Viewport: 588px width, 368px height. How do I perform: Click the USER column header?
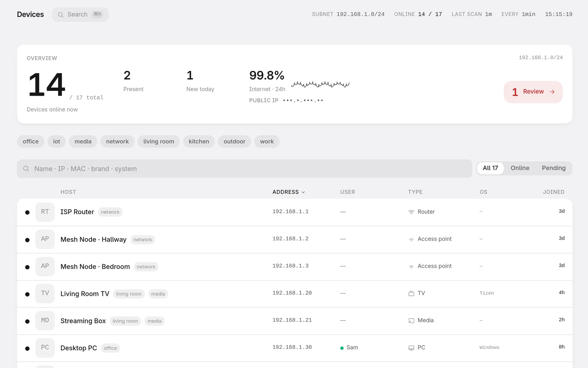pos(348,192)
